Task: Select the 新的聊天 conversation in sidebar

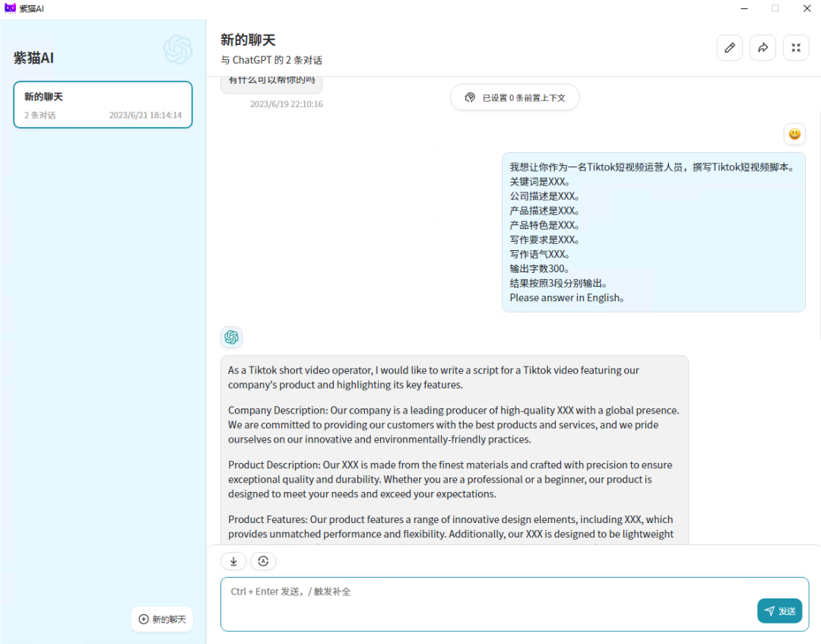Action: tap(103, 104)
